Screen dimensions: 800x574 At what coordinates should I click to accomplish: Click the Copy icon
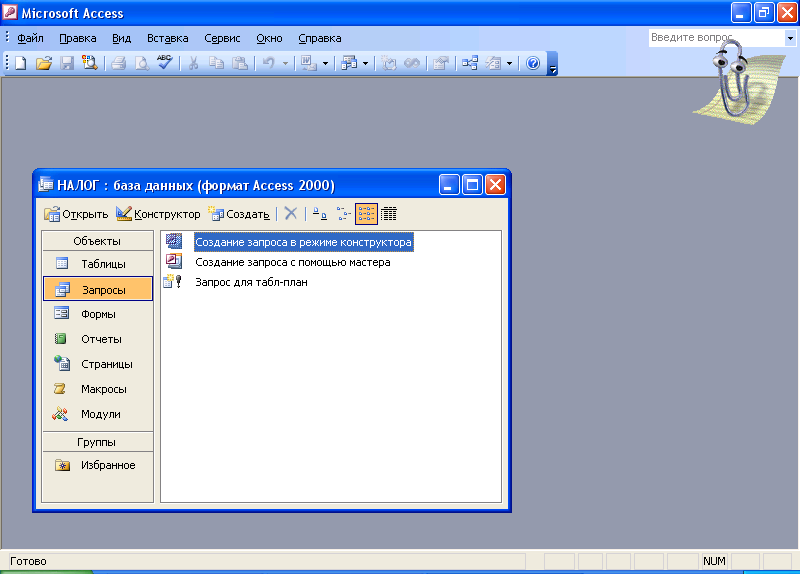pos(217,63)
